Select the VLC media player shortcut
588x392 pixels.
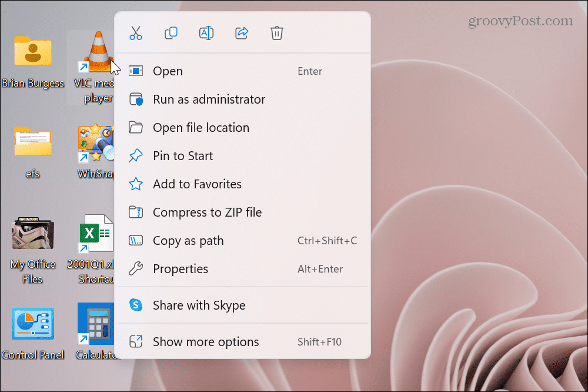[x=97, y=52]
